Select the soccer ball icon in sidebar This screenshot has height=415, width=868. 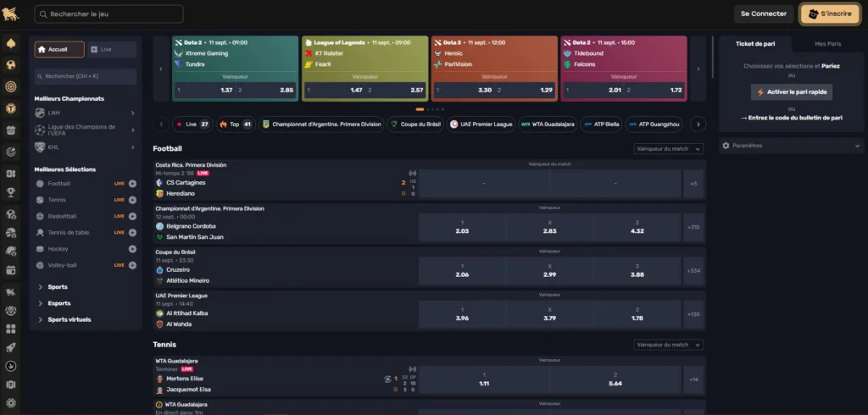pos(10,65)
